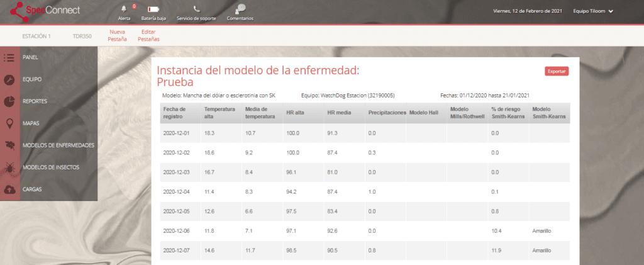Click the Instancia del modelo heading
This screenshot has width=644, height=265.
point(258,76)
